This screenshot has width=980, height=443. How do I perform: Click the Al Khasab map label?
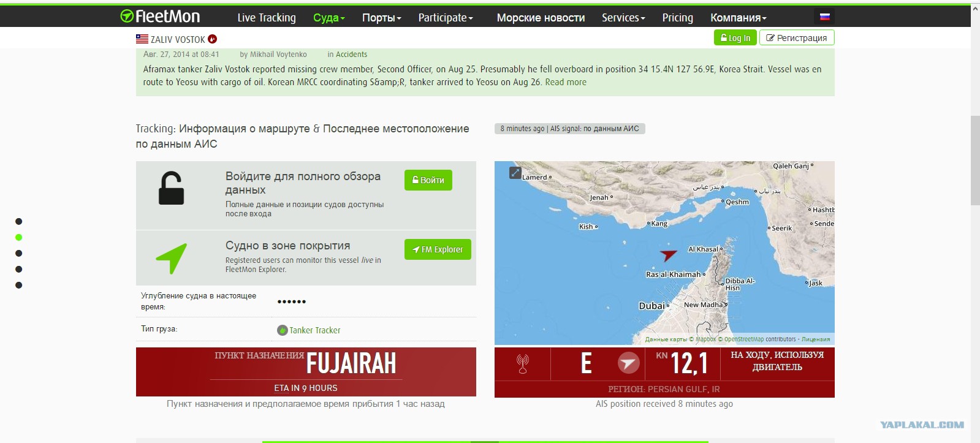[x=703, y=249]
